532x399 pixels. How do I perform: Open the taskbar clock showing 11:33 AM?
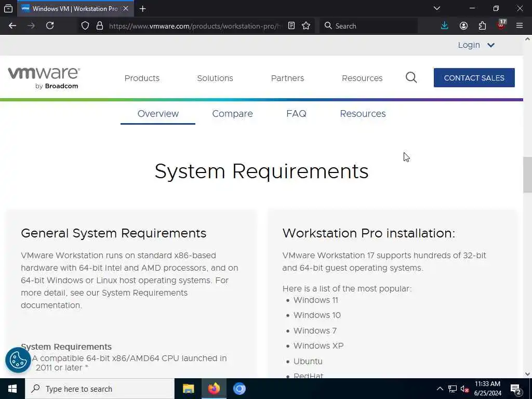pos(487,389)
